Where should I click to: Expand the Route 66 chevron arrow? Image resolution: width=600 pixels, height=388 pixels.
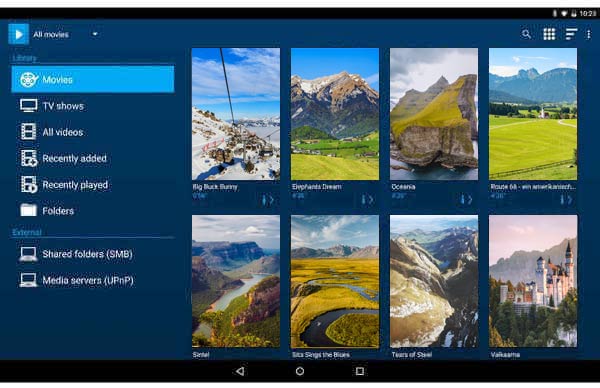pyautogui.click(x=569, y=199)
